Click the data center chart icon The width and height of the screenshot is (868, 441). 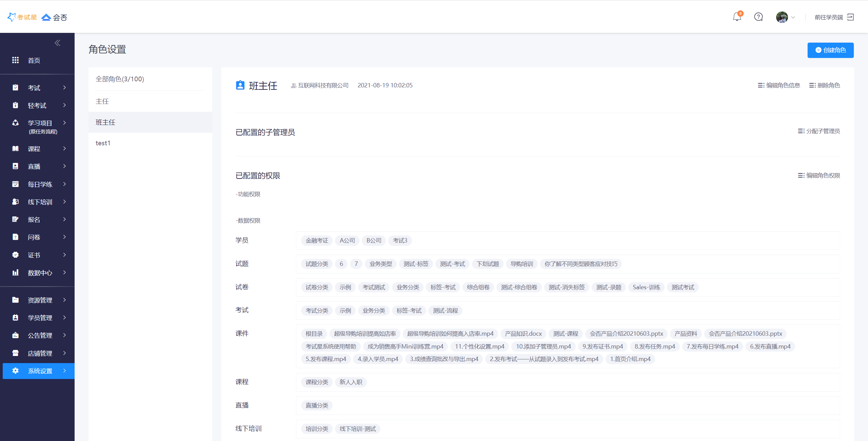pos(15,273)
